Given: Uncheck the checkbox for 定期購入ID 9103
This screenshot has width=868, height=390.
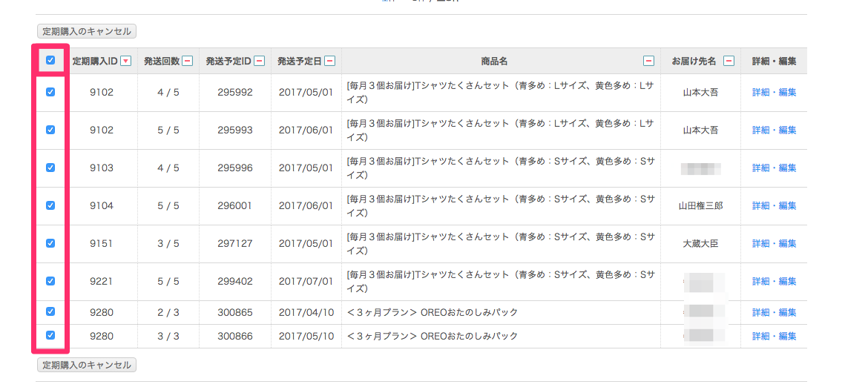Looking at the screenshot, I should 50,167.
